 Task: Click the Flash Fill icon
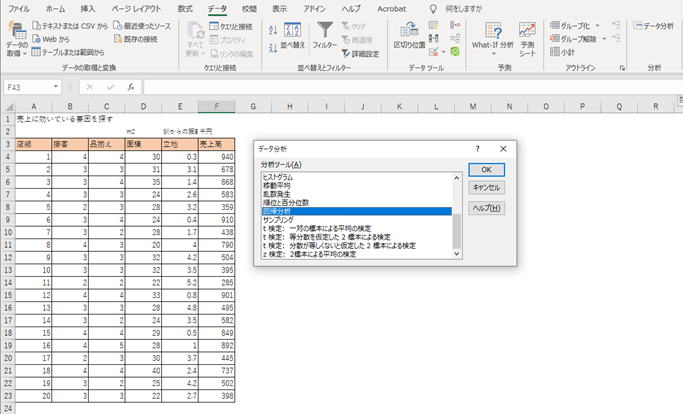click(x=433, y=25)
